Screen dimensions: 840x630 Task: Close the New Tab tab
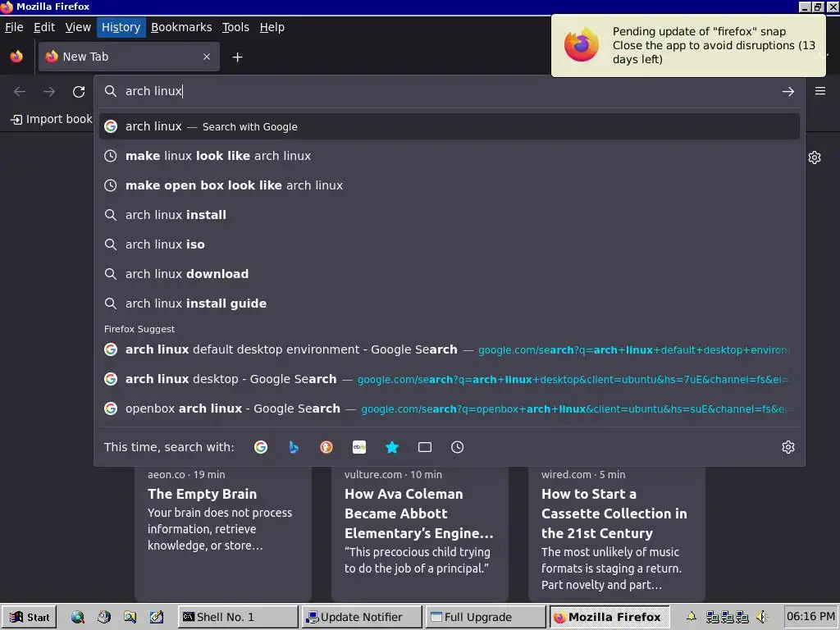pos(207,57)
